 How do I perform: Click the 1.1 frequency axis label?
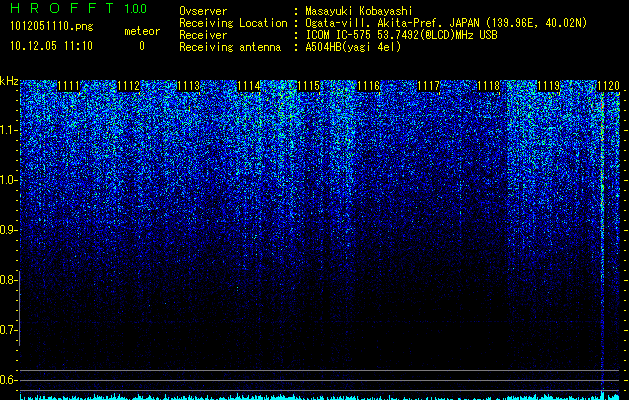(8, 130)
